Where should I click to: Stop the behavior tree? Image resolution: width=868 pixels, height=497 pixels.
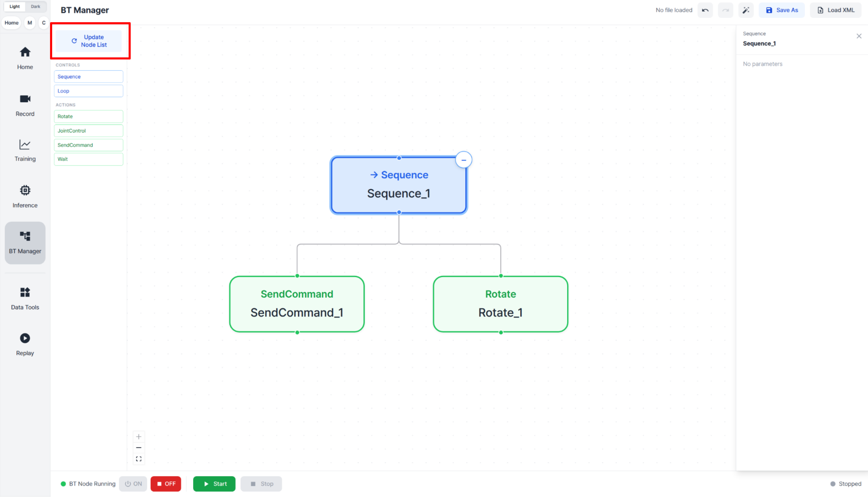261,484
